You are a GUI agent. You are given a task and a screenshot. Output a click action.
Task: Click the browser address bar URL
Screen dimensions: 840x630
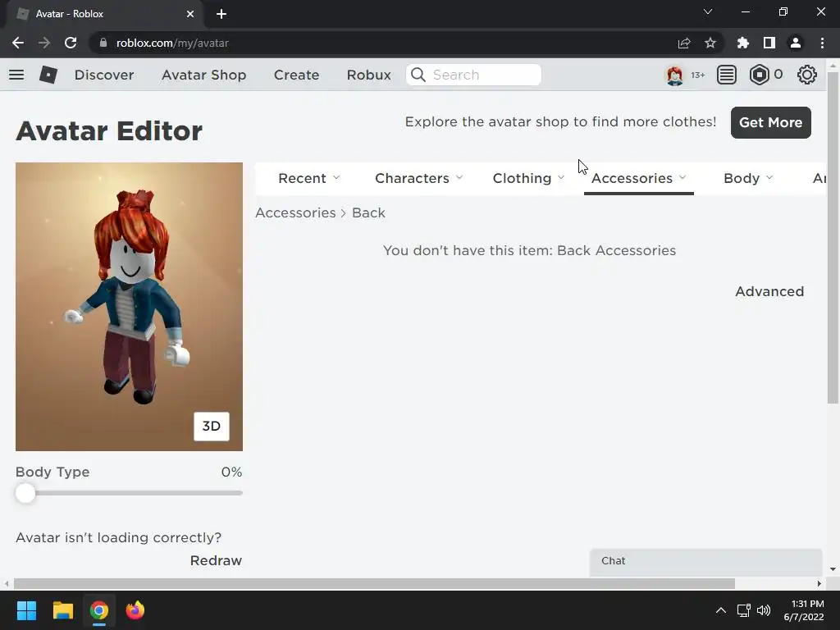point(172,43)
